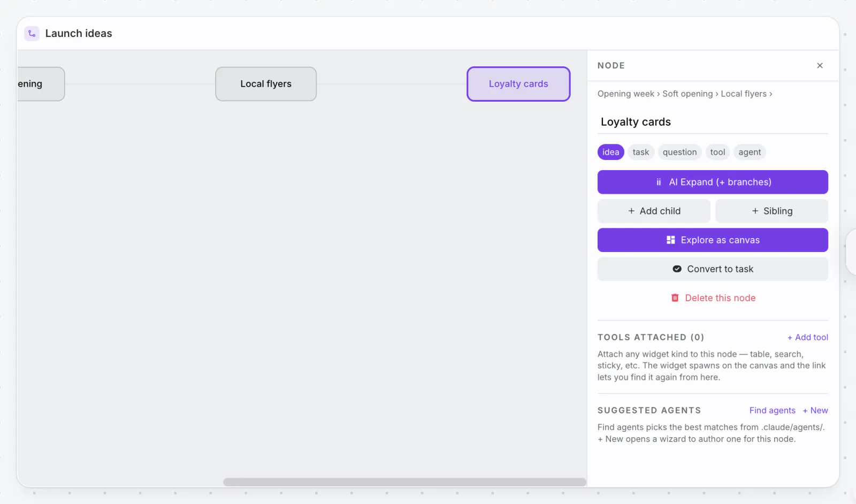Set node type to tool
The image size is (856, 504).
tap(717, 152)
